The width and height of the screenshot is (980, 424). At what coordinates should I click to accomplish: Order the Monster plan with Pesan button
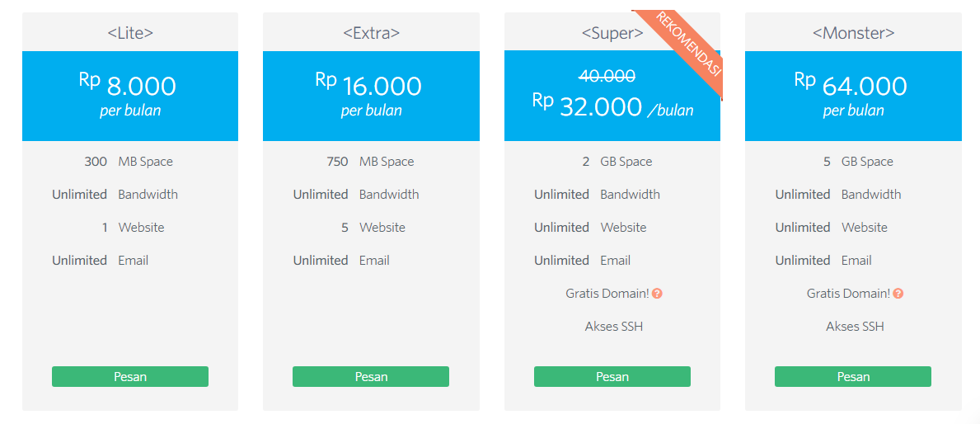tap(853, 376)
